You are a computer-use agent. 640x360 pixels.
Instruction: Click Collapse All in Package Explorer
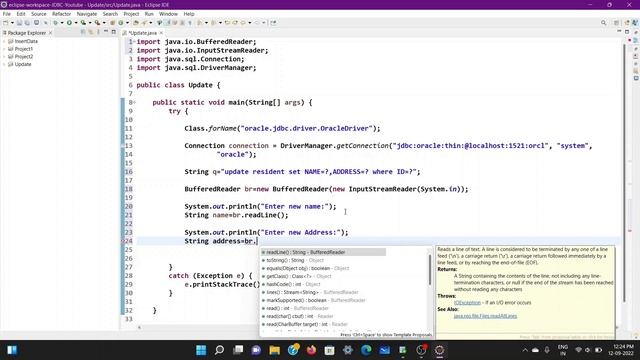point(83,32)
